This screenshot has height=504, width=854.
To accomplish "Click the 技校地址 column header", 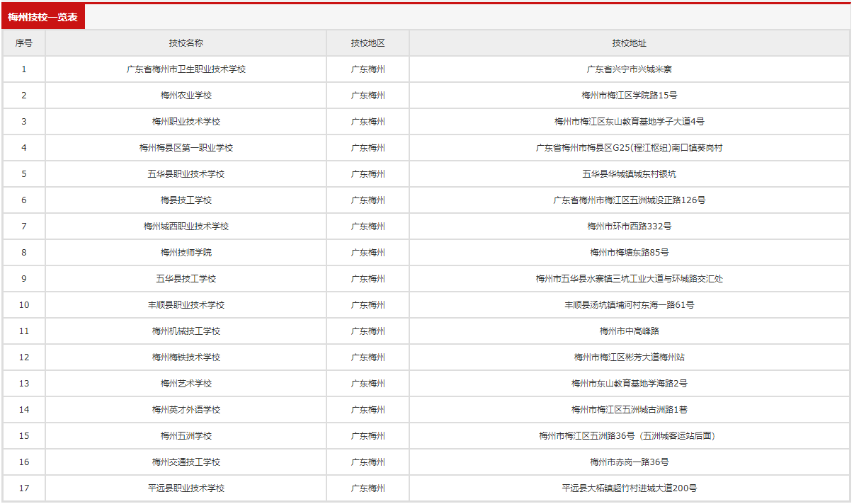I will pos(630,43).
